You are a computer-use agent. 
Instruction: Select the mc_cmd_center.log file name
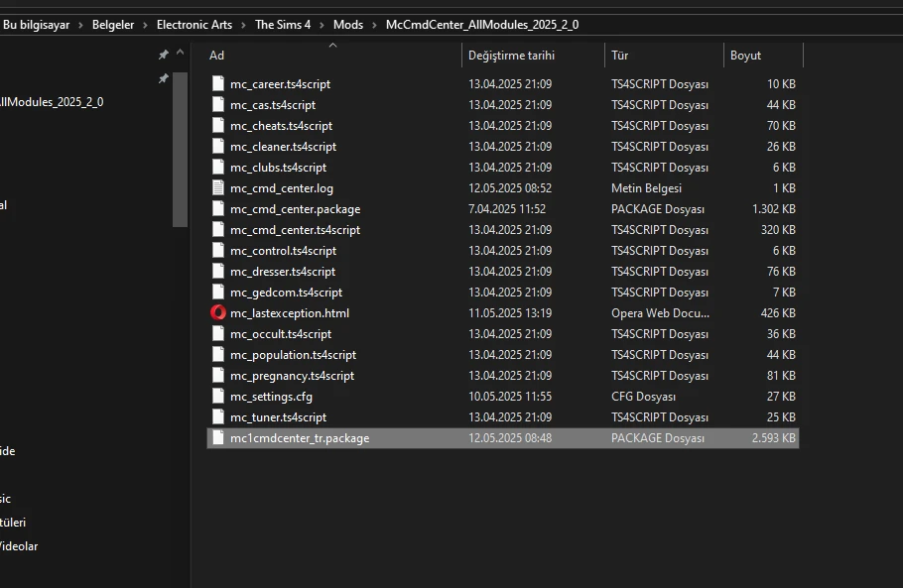click(282, 188)
